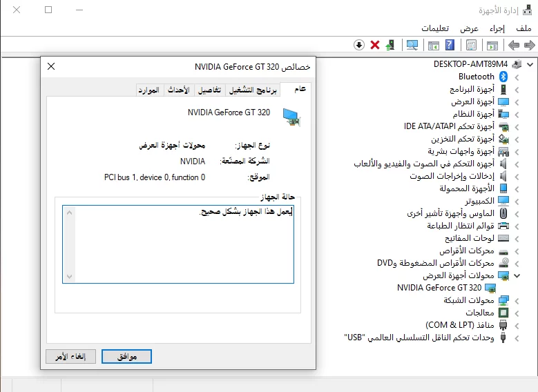
Task: Click Scan for hardware changes monitor icon
Action: 412,45
